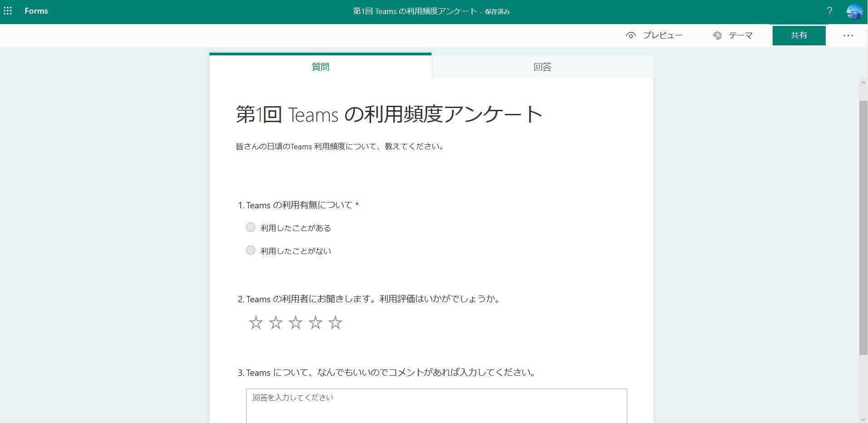The image size is (868, 423).
Task: Click the 共有 share button
Action: [799, 35]
